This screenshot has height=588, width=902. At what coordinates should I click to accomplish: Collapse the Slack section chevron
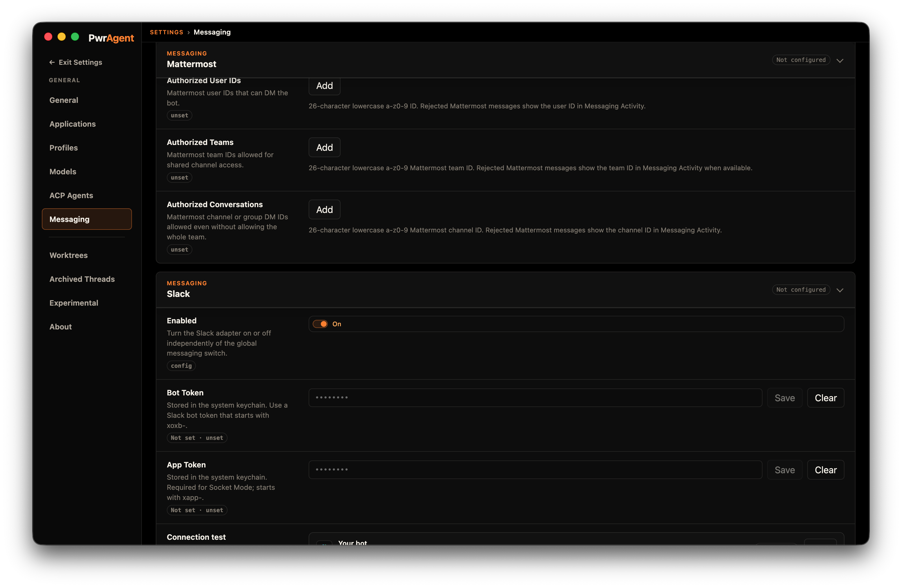tap(840, 290)
